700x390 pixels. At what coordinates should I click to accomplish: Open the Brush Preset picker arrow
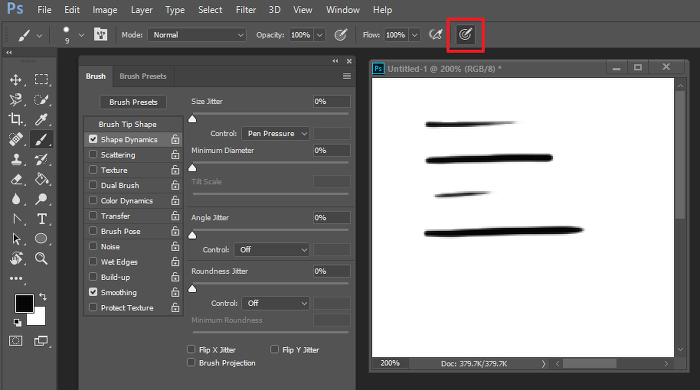click(81, 35)
